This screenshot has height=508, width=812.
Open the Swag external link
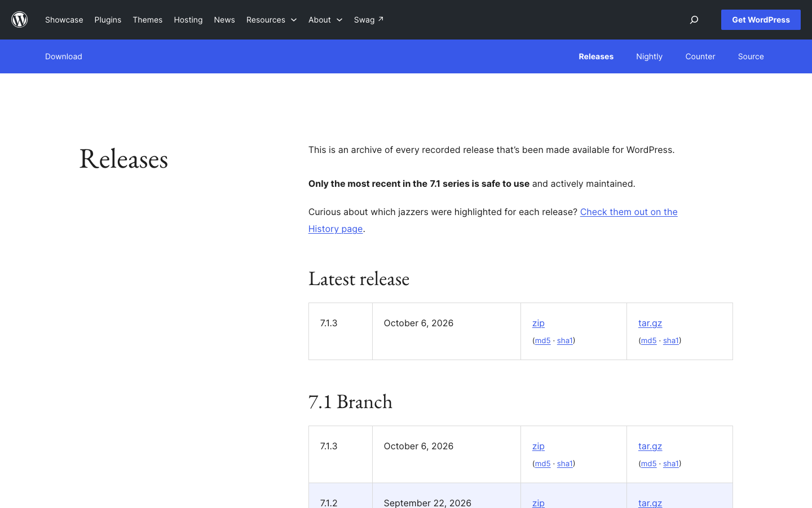click(x=369, y=20)
